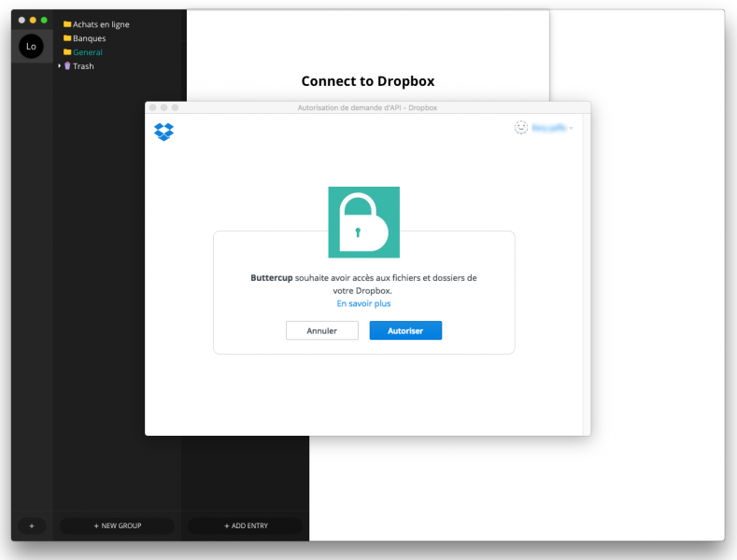
Task: Click the plus add-archive button bottom left
Action: (32, 525)
